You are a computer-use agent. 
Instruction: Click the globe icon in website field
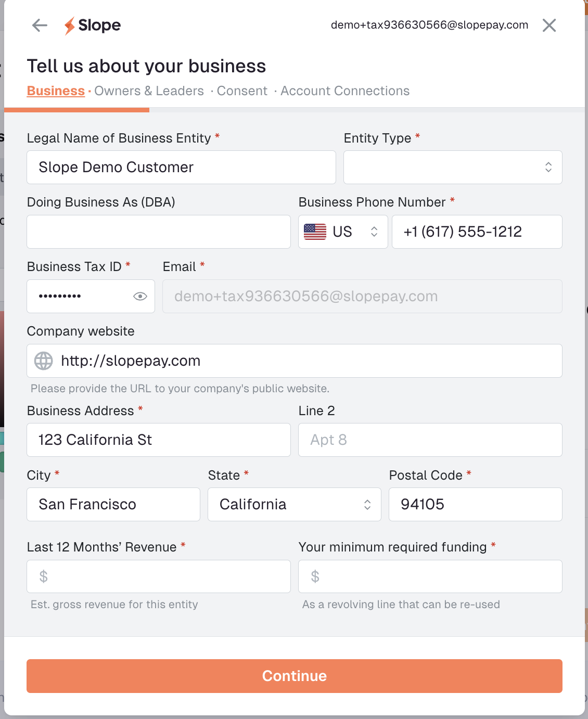click(44, 361)
